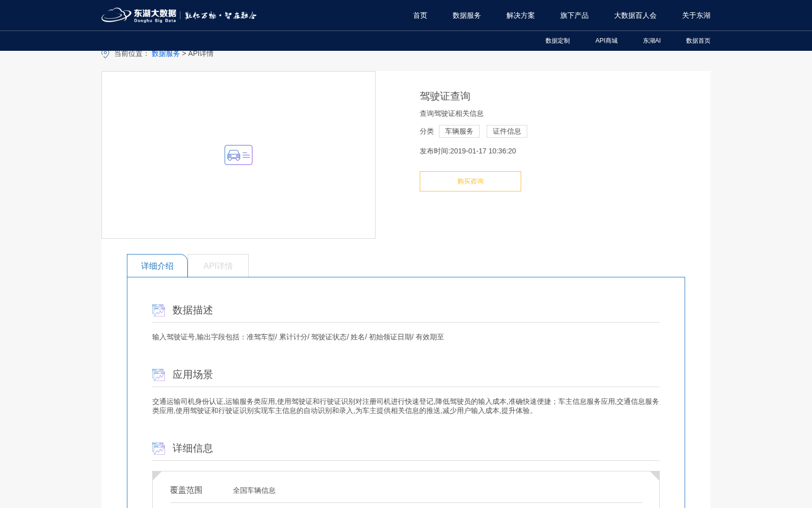The width and height of the screenshot is (812, 508).
Task: Open the 旗下产品 menu item
Action: coord(574,15)
